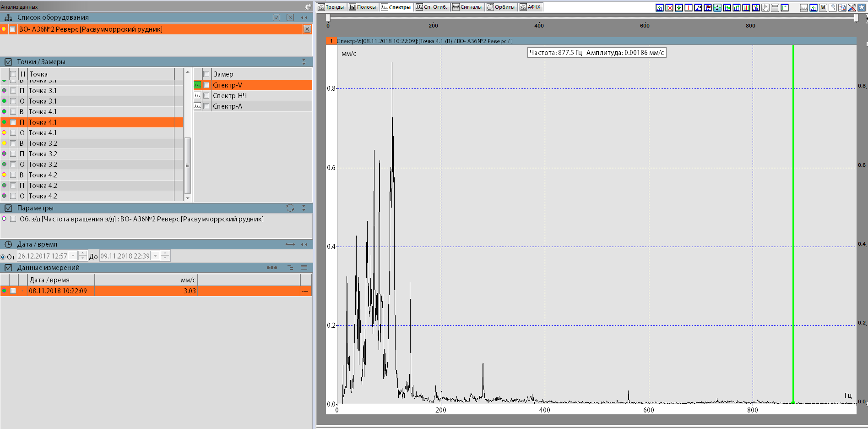This screenshot has height=429, width=868.
Task: Click the select-all check icon in Список оборудования
Action: click(277, 17)
